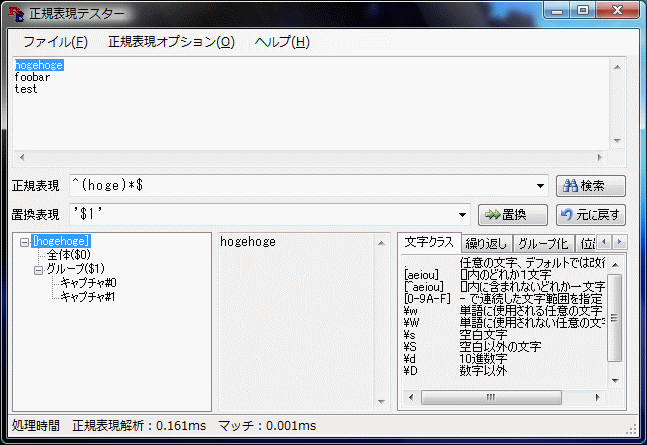
Task: Switch to the 繰り返し tab
Action: [485, 243]
